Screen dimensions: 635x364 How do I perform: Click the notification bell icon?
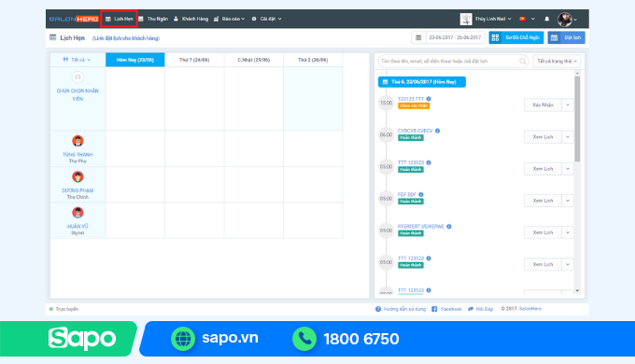pos(546,19)
